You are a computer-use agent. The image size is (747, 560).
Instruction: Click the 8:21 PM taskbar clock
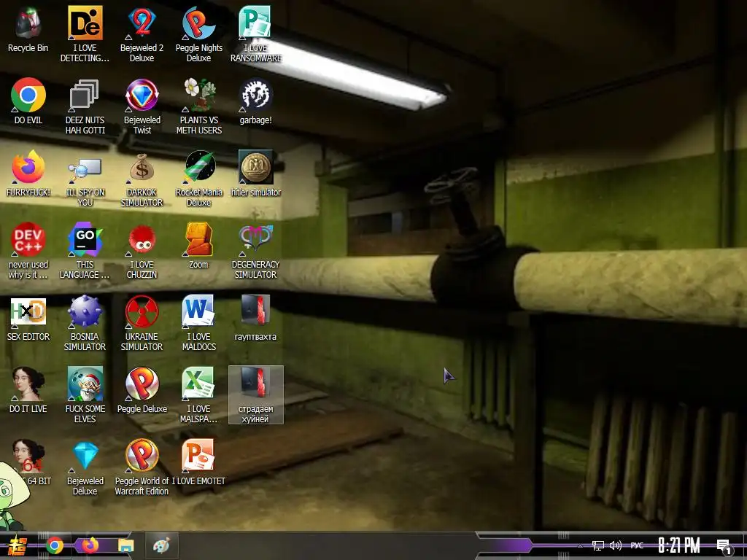(679, 545)
